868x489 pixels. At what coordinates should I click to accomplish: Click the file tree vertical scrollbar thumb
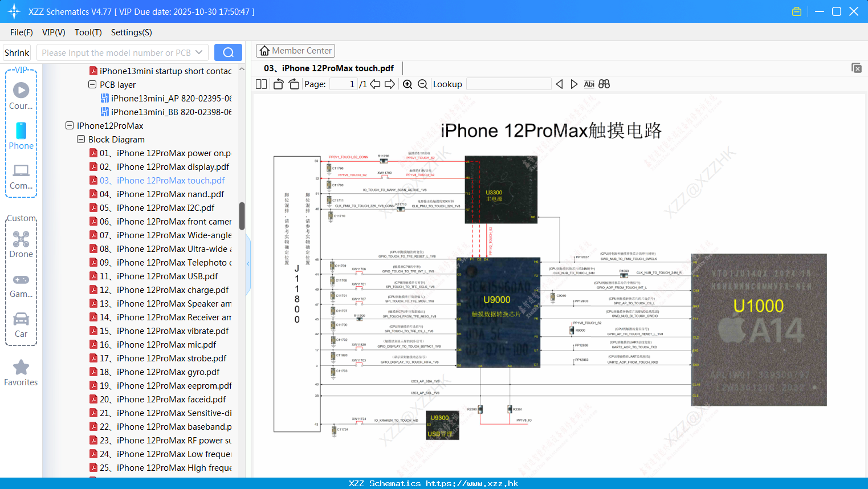pos(242,216)
